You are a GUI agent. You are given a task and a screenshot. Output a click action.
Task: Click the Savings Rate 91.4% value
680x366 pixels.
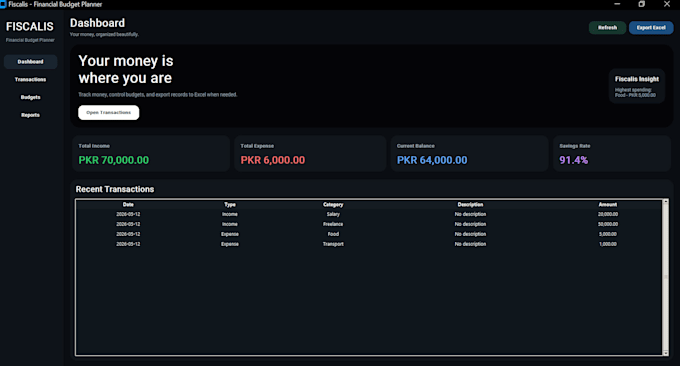(573, 160)
